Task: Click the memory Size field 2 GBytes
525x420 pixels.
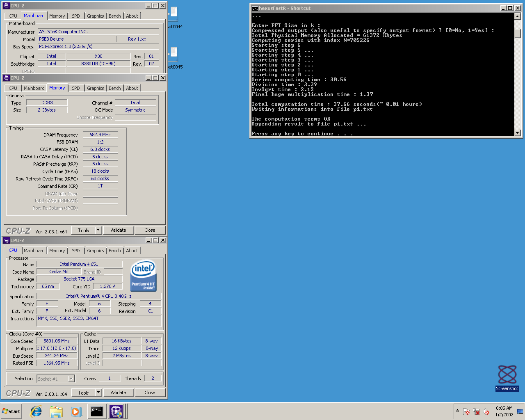Action: (x=47, y=110)
